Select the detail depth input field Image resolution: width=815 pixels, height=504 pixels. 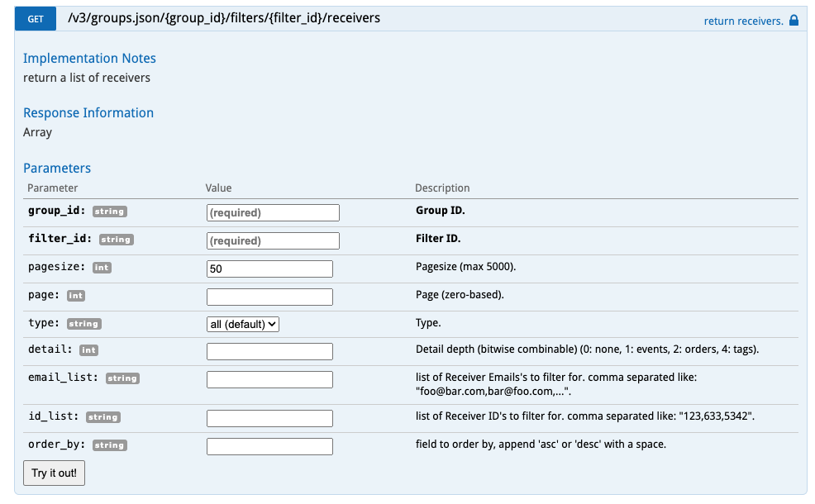click(269, 351)
